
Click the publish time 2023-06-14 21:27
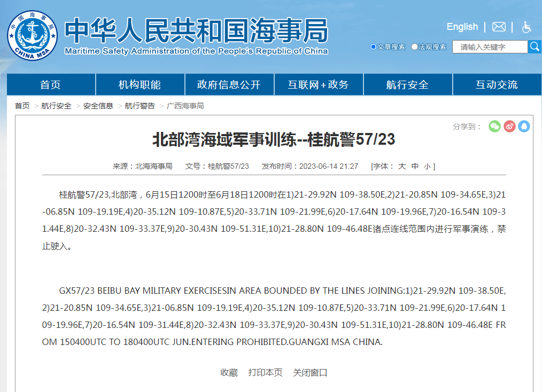328,167
